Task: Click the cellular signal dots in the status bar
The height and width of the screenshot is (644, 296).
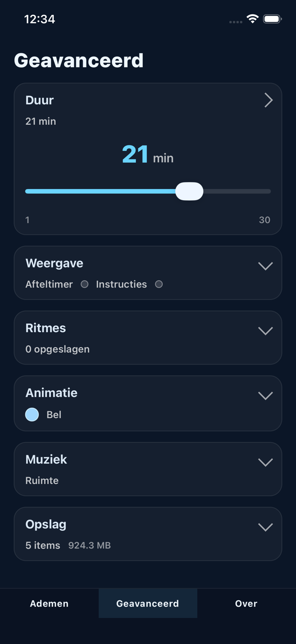Action: pyautogui.click(x=235, y=21)
